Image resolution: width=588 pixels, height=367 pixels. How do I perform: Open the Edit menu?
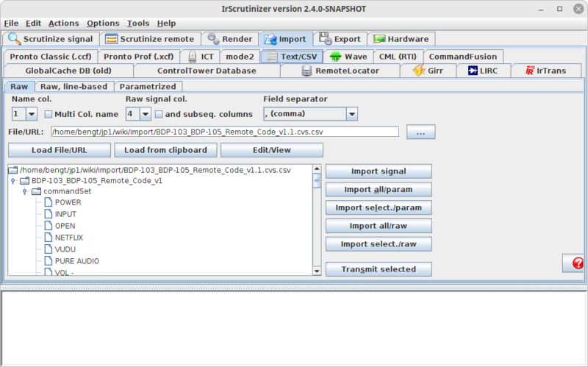tap(33, 24)
